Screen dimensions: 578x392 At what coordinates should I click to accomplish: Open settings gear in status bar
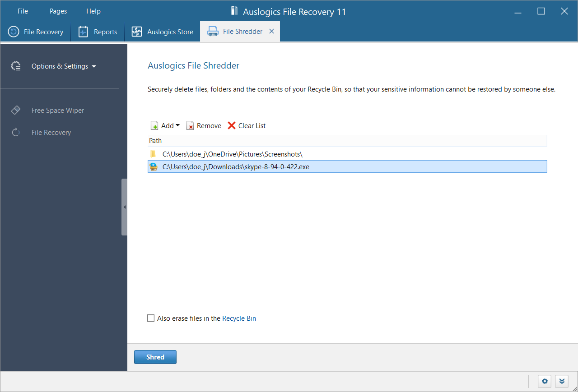tap(545, 381)
